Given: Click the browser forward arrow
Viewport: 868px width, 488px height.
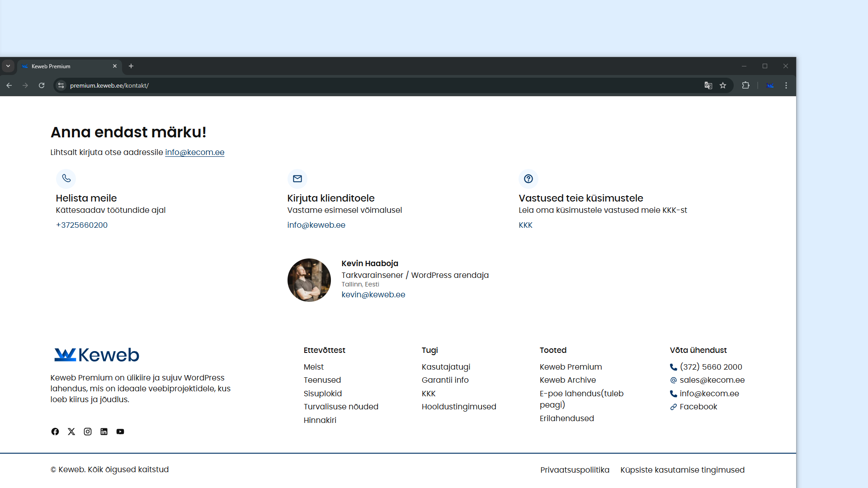Looking at the screenshot, I should point(25,85).
